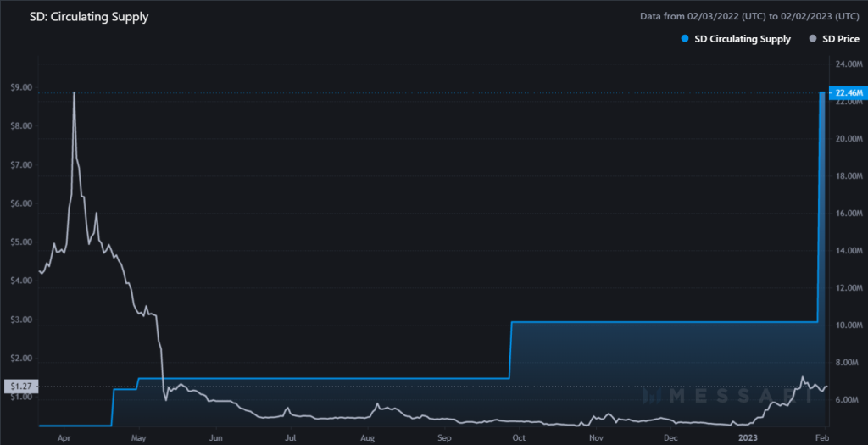This screenshot has height=445, width=868.
Task: Click the blue SD Circulating Supply legend dot
Action: coord(685,39)
